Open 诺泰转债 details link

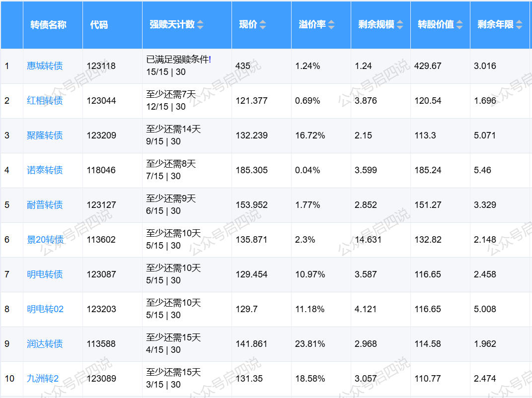point(45,170)
